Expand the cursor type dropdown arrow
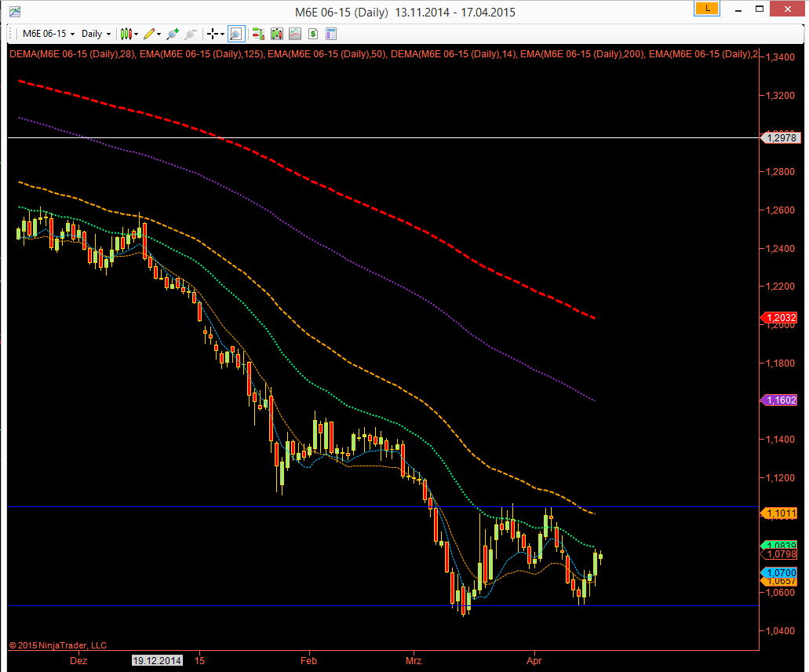 (222, 34)
